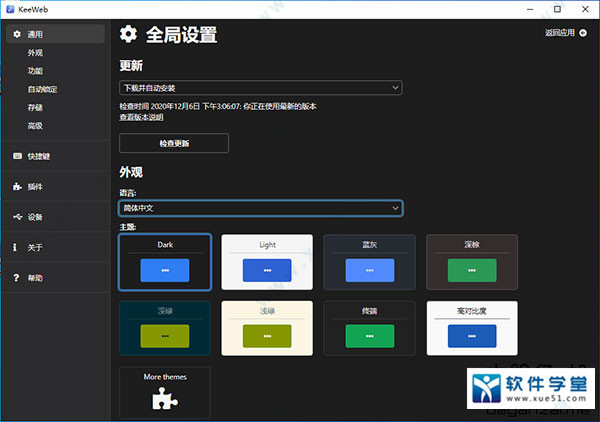600x422 pixels.
Task: Open the 插件 page
Action: [55, 186]
